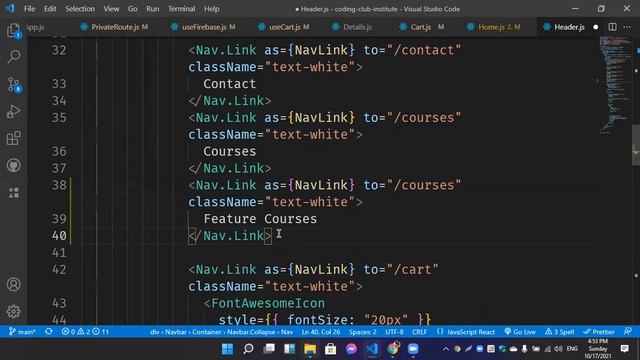Click Prettier status bar item

(x=599, y=331)
